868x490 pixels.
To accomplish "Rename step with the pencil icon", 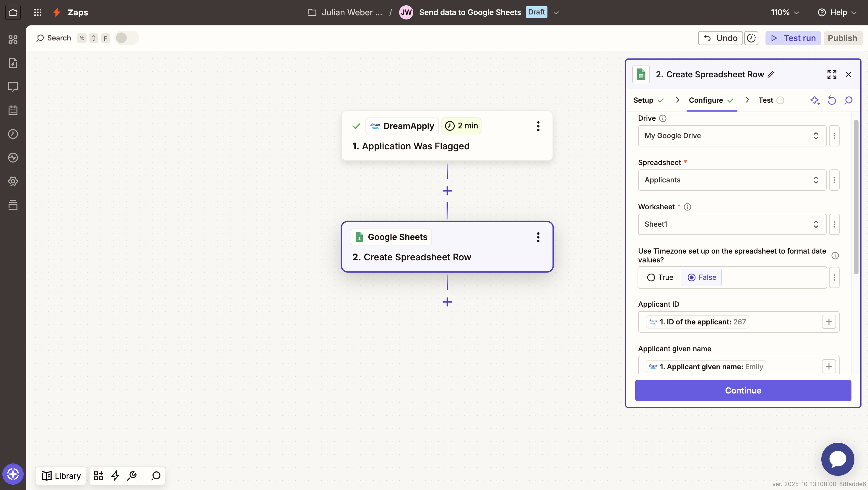I will 771,74.
